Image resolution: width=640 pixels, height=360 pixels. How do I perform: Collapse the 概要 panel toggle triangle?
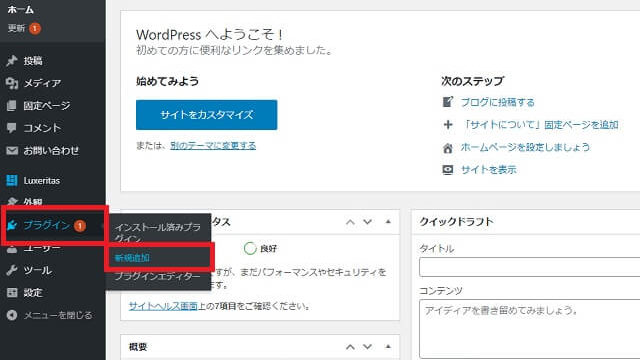pyautogui.click(x=388, y=347)
